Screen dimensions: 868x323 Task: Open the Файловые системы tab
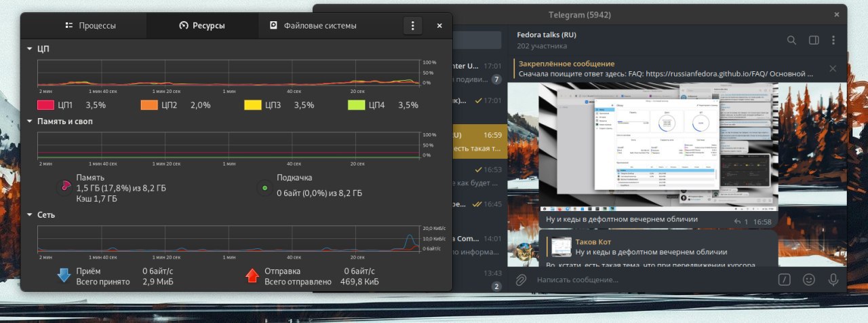click(314, 26)
